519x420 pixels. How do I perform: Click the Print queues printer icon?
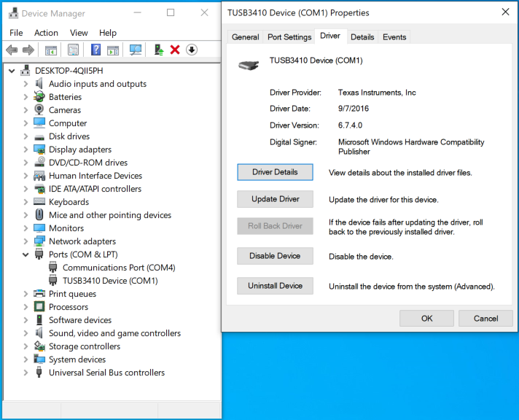[x=39, y=293]
